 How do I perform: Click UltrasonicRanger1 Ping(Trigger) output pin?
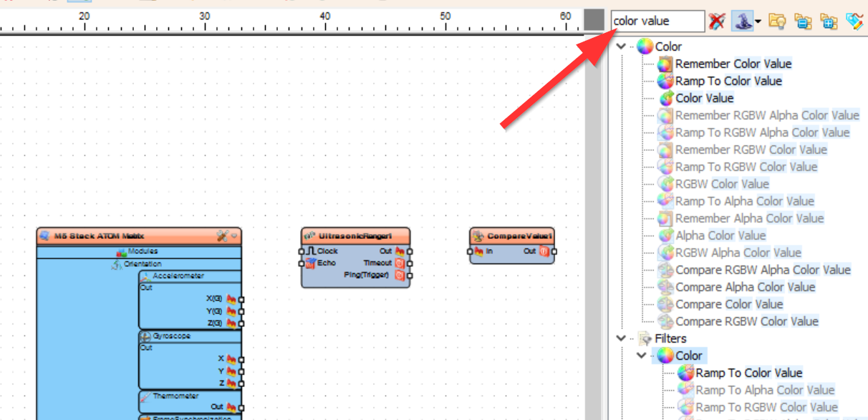[x=410, y=275]
